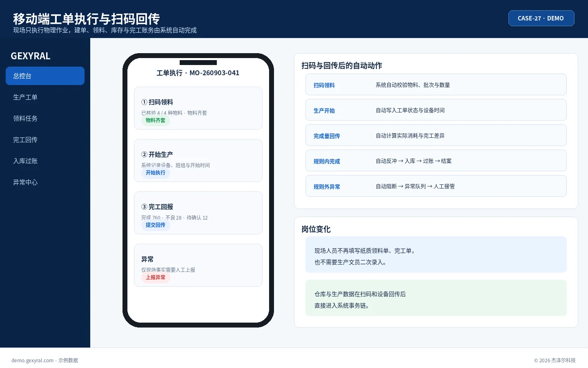
Task: Select the ③ 完工回报 card title
Action: [x=157, y=207]
